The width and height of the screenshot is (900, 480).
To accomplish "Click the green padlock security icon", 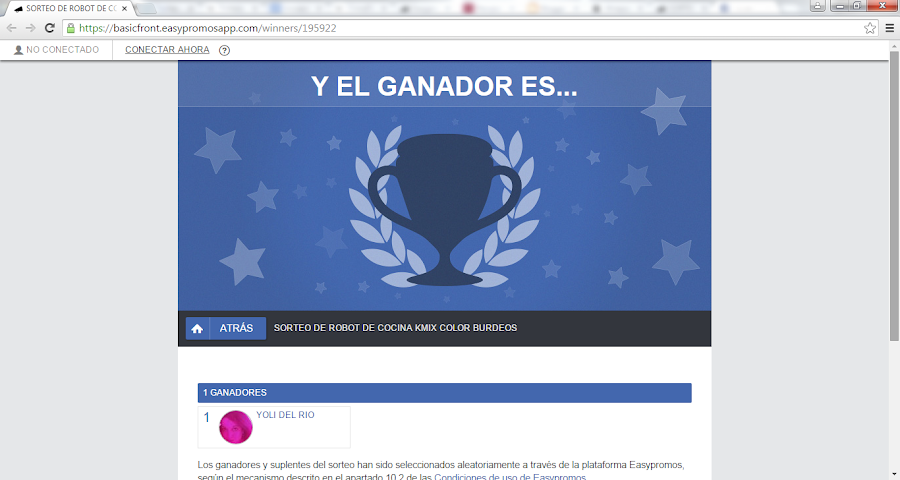I will coord(71,28).
